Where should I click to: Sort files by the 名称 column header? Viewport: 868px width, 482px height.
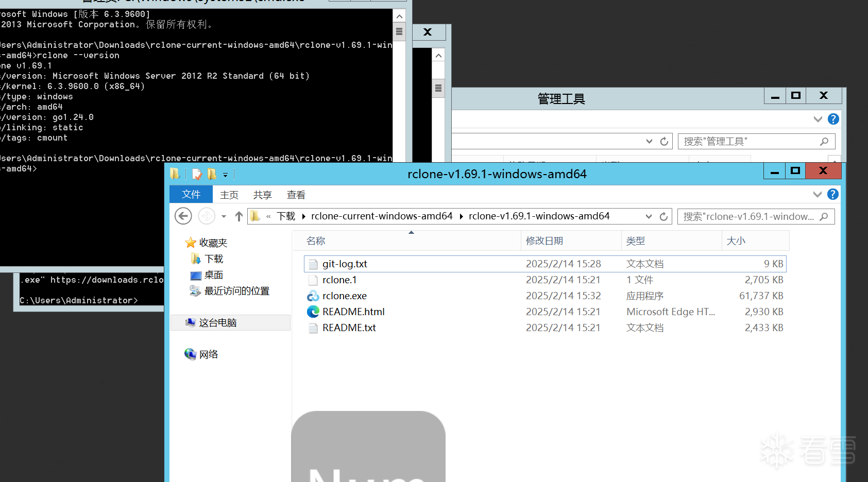(x=407, y=241)
